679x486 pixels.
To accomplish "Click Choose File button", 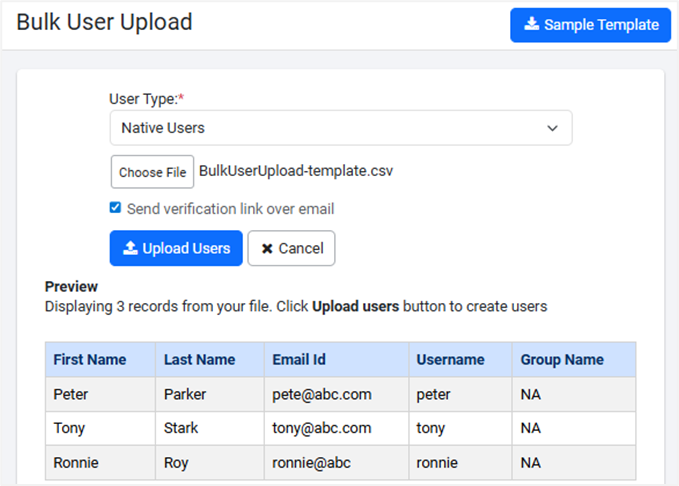I will [152, 172].
